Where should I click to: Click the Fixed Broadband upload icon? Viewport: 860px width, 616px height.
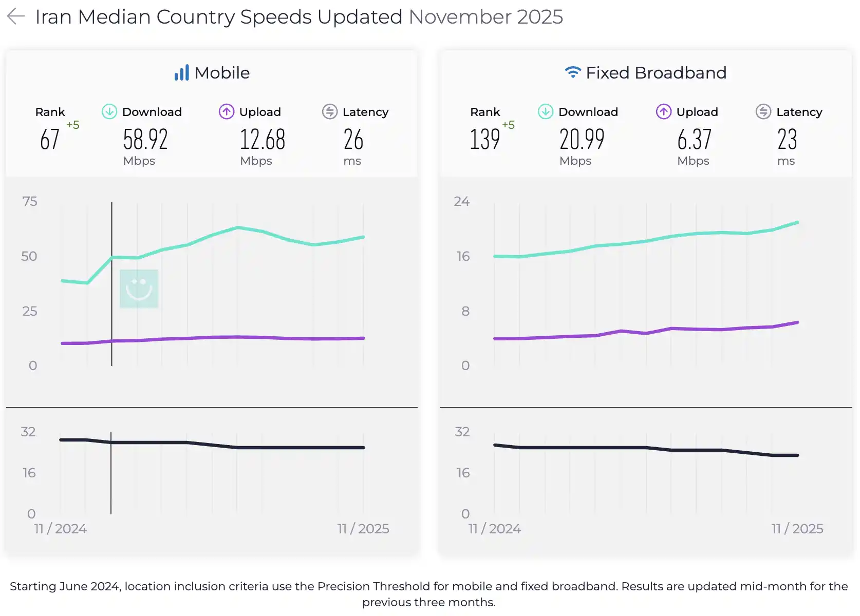tap(663, 111)
